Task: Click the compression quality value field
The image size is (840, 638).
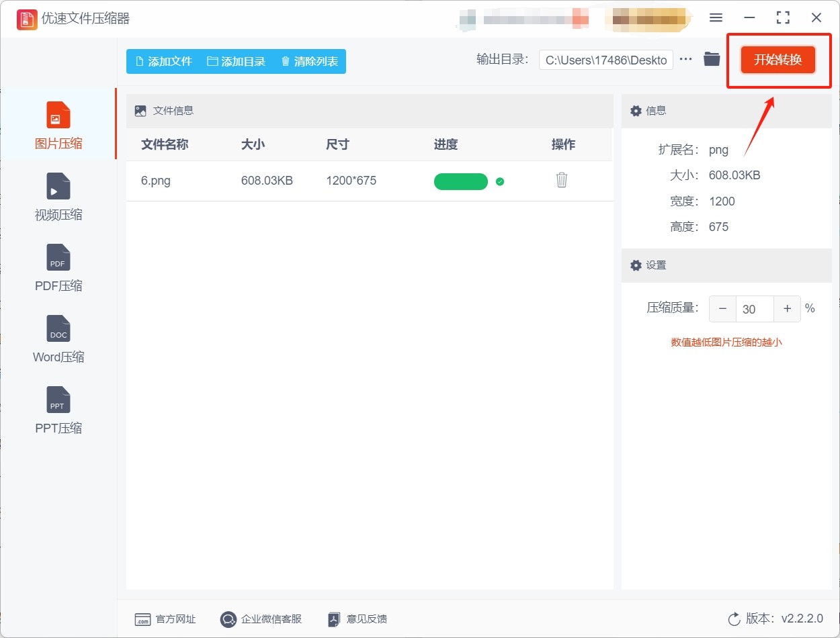Action: coord(755,309)
